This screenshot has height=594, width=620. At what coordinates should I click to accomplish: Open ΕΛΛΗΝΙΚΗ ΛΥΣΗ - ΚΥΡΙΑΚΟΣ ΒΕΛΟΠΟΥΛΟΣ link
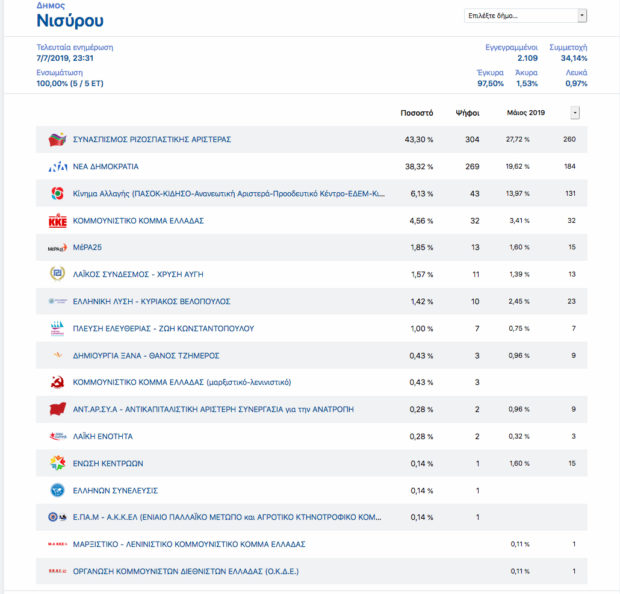pyautogui.click(x=151, y=301)
